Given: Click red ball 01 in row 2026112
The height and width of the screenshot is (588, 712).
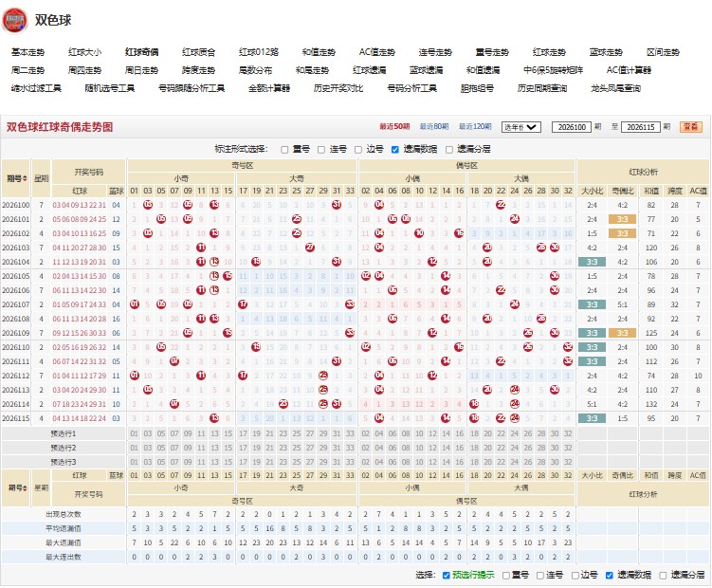Looking at the screenshot, I should (x=134, y=376).
